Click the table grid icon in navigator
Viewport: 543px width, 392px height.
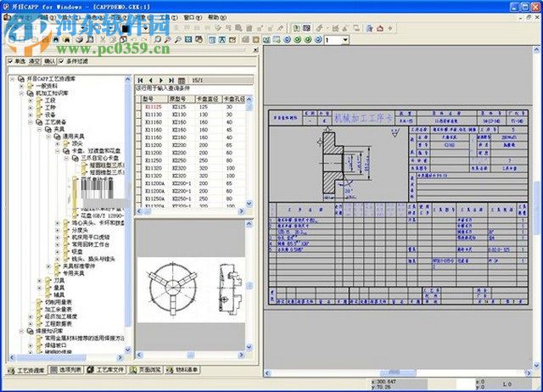(x=182, y=81)
